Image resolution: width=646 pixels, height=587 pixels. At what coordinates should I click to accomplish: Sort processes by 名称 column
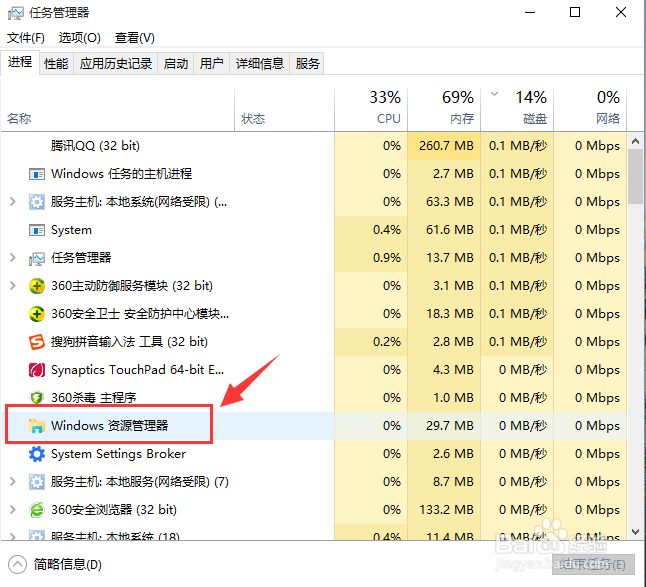click(118, 110)
